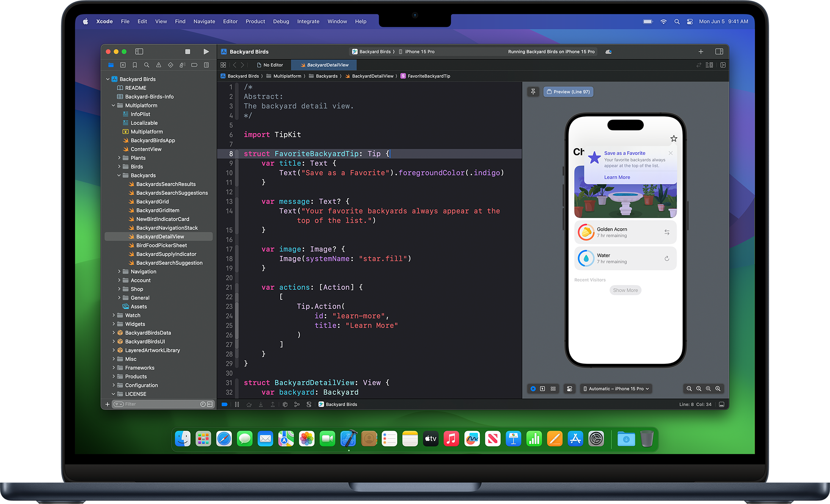Screen dimensions: 830x504
Task: Open the Find navigator magnifier
Action: [x=147, y=65]
